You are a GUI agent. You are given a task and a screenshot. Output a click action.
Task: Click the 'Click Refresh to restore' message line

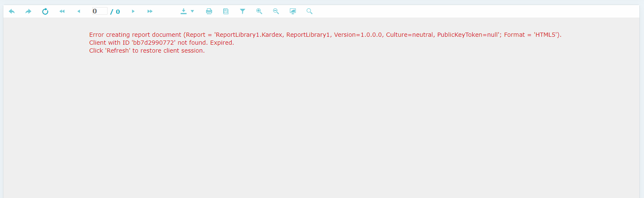(x=147, y=51)
